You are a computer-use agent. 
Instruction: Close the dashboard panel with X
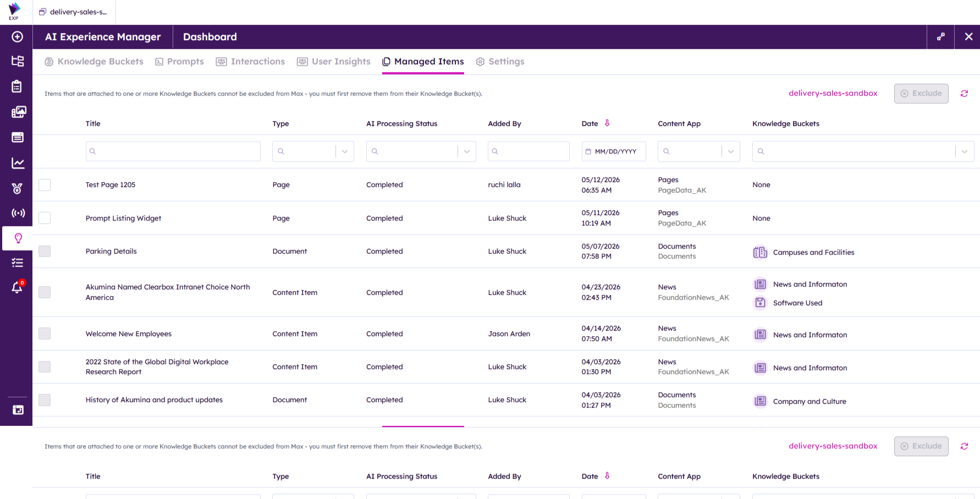[968, 36]
